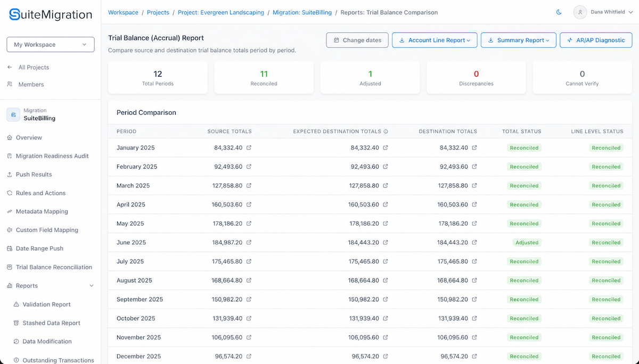This screenshot has width=639, height=364.
Task: Select the Adjusted status badge for June 2025
Action: (x=527, y=243)
